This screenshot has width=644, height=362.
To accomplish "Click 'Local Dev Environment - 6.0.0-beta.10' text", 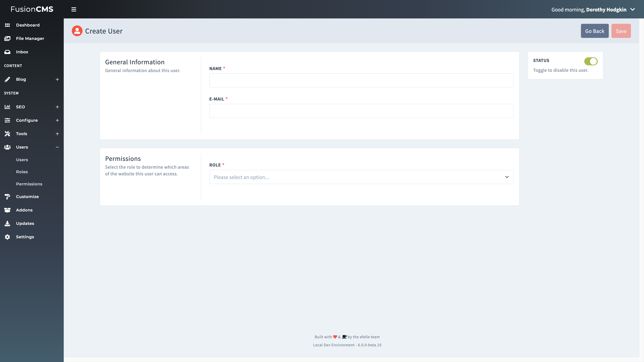I will (x=347, y=345).
